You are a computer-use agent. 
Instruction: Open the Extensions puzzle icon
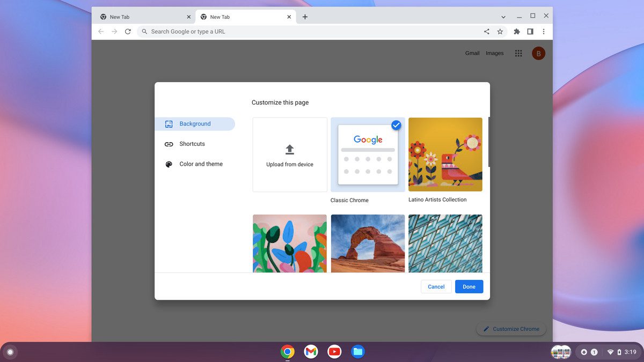coord(517,32)
